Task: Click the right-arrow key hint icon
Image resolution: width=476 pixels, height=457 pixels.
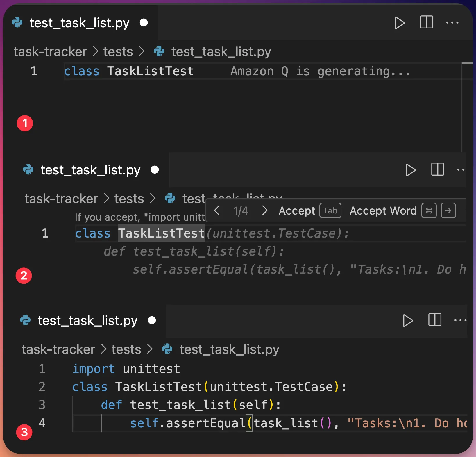Action: click(448, 210)
